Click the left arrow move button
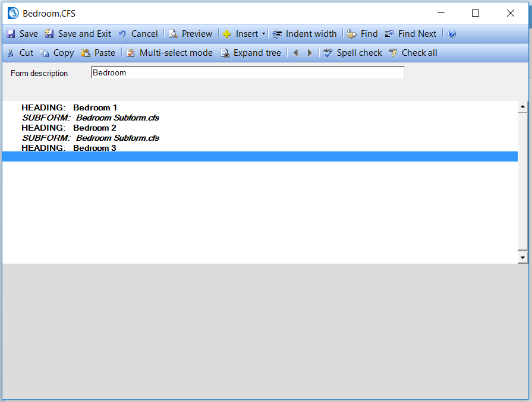The image size is (532, 402). pyautogui.click(x=296, y=53)
